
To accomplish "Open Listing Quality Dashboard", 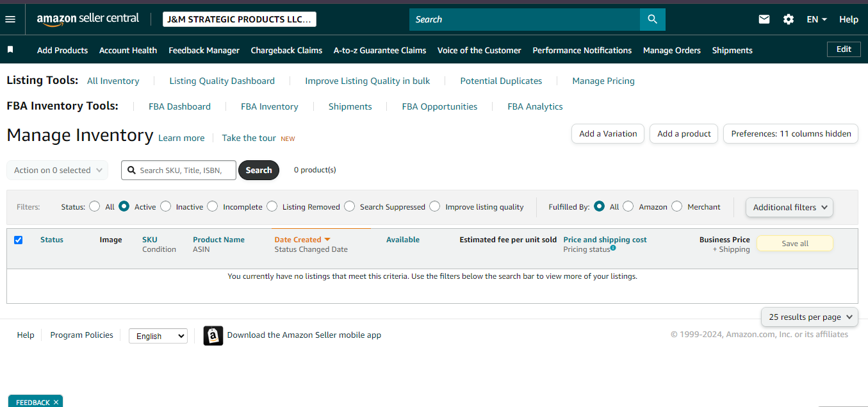I will 222,81.
